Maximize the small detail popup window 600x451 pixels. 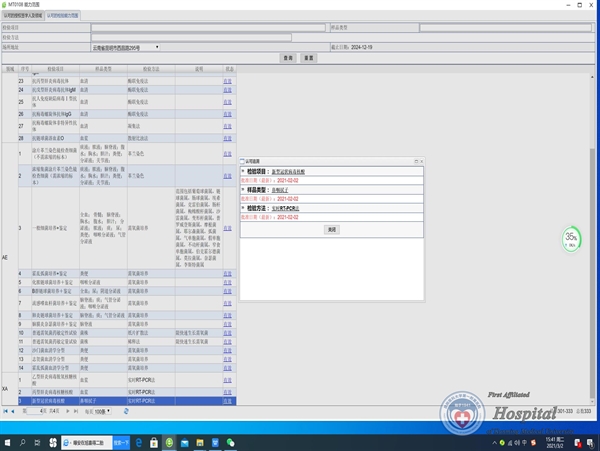(416, 161)
